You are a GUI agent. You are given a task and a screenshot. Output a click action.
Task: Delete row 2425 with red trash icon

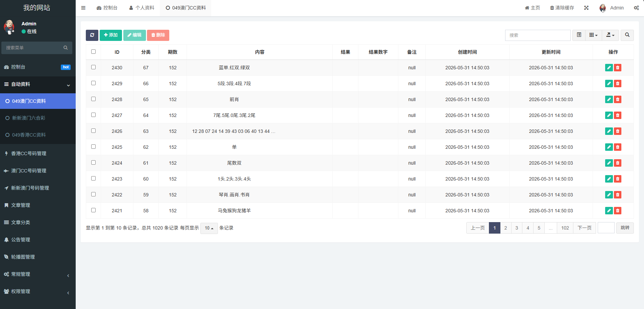click(618, 147)
